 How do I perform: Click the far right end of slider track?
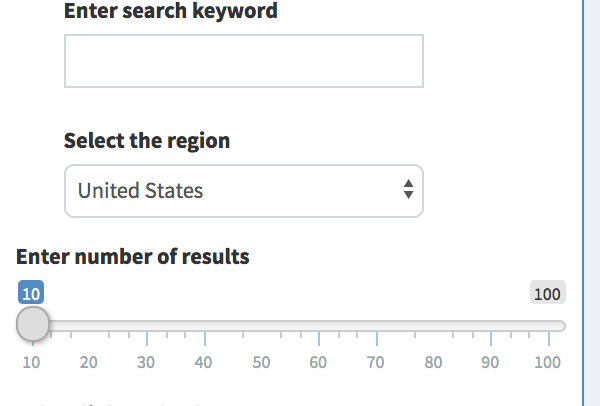tap(562, 325)
